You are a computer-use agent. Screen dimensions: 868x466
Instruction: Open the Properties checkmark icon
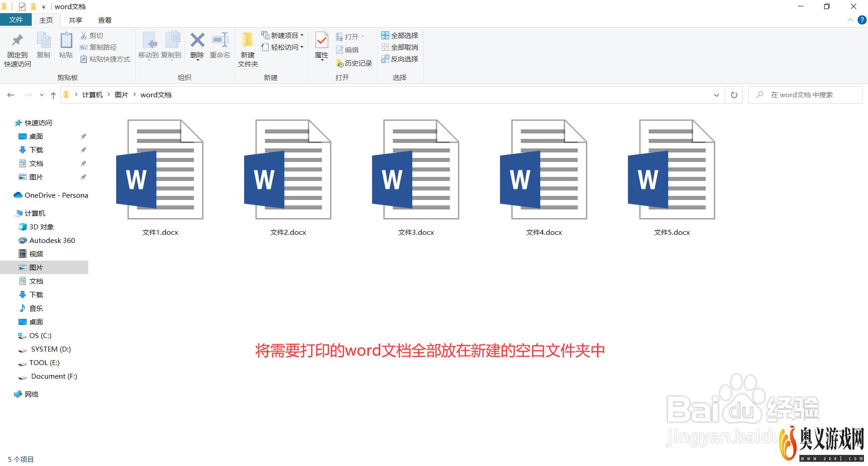pyautogui.click(x=321, y=41)
